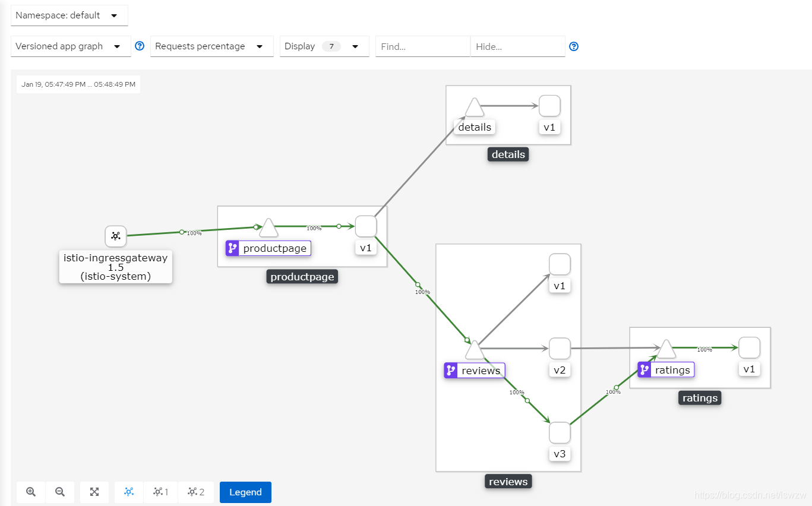This screenshot has height=506, width=812.
Task: Click the help icon beside graph type
Action: 140,46
